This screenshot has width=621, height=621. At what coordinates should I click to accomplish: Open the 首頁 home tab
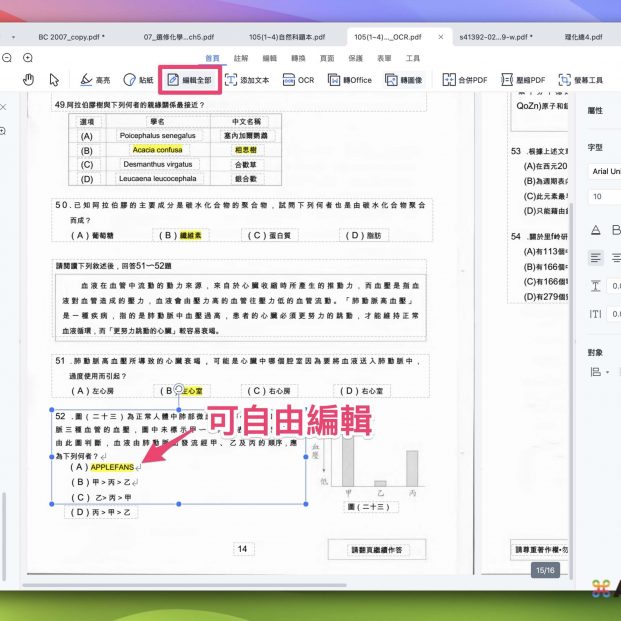click(x=212, y=59)
